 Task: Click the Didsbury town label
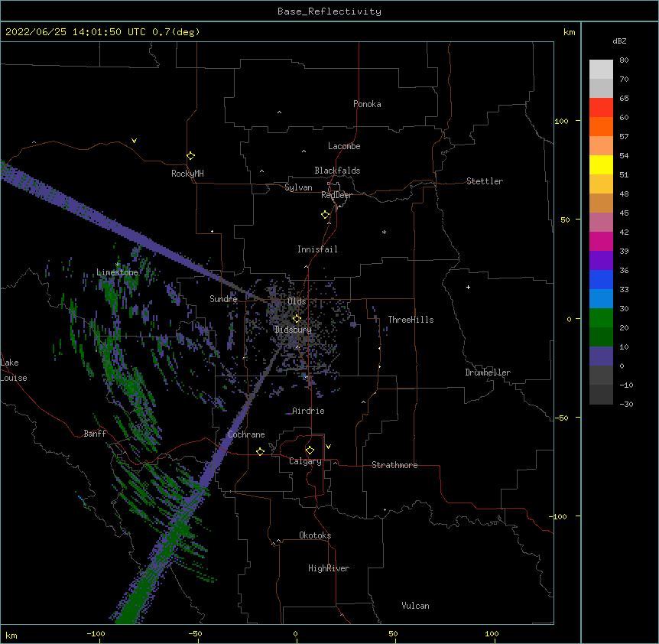coord(294,330)
